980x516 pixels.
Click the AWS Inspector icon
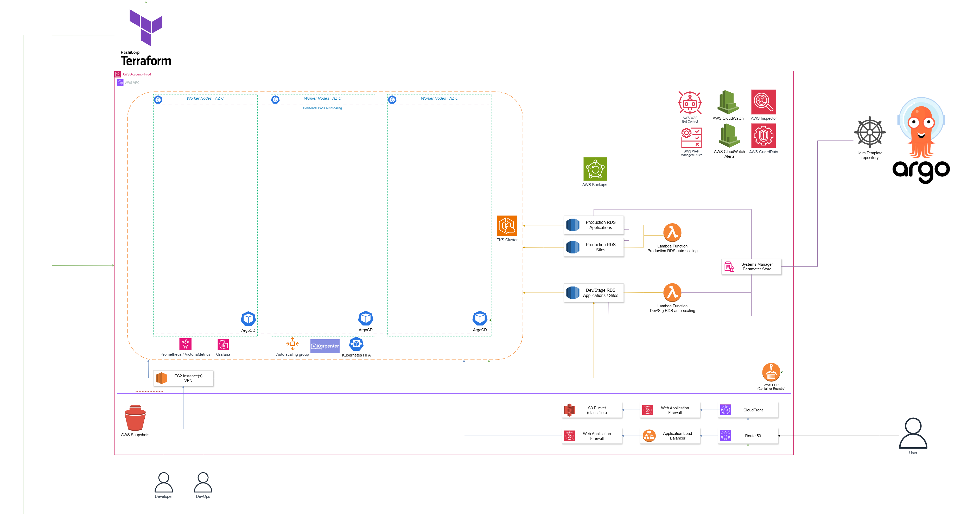pyautogui.click(x=763, y=102)
